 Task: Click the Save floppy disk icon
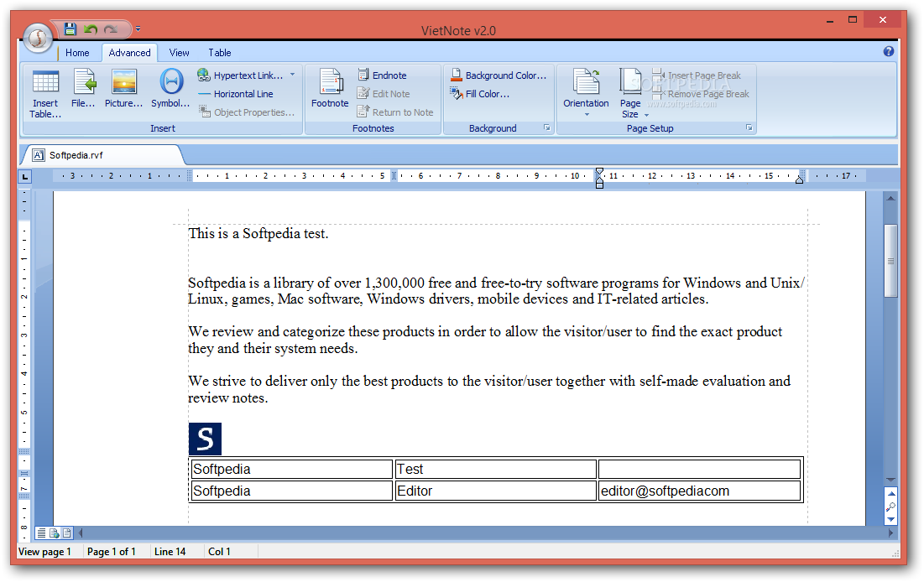click(x=70, y=29)
